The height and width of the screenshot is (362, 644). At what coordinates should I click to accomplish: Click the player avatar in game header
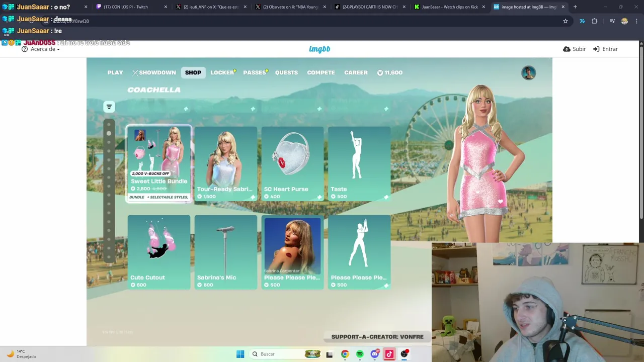528,73
